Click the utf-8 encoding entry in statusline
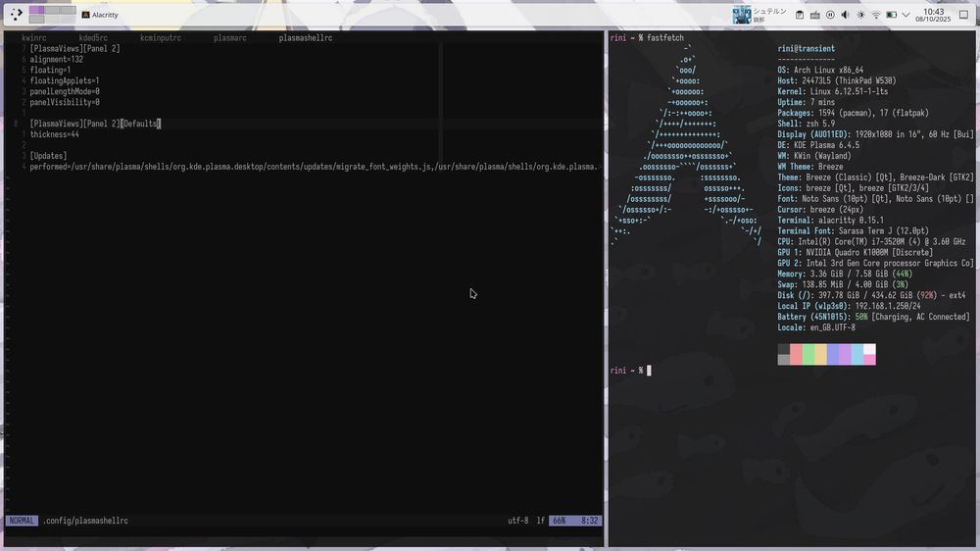The width and height of the screenshot is (980, 551). pyautogui.click(x=518, y=521)
